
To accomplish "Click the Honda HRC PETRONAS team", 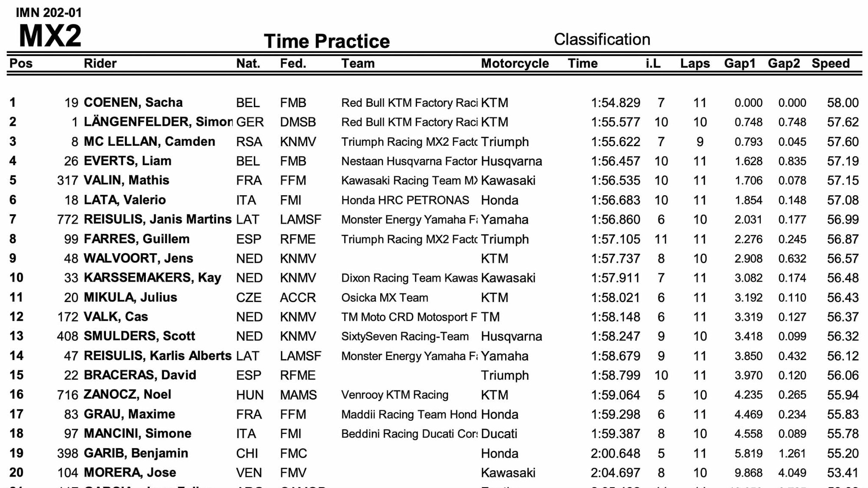I will pyautogui.click(x=405, y=200).
